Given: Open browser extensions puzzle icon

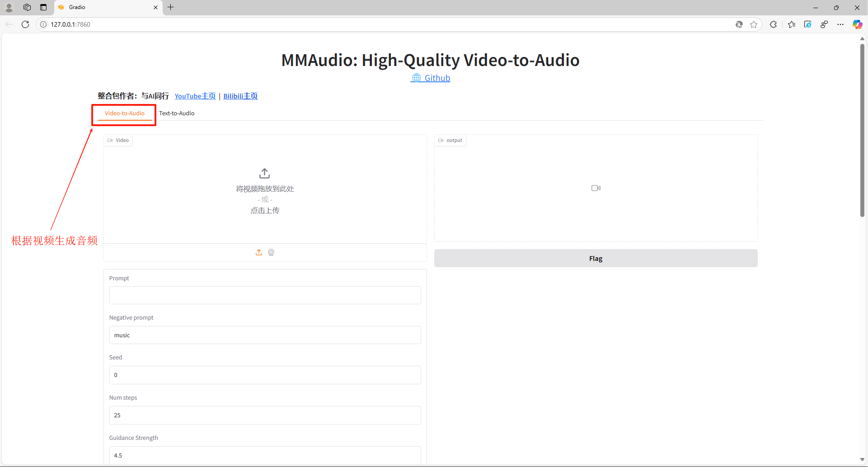Looking at the screenshot, I should (x=774, y=24).
